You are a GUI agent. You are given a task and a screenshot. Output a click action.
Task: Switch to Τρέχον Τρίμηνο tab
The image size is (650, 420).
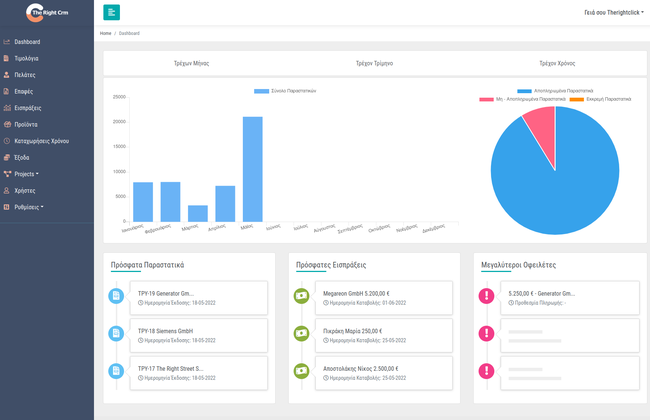[x=374, y=63]
